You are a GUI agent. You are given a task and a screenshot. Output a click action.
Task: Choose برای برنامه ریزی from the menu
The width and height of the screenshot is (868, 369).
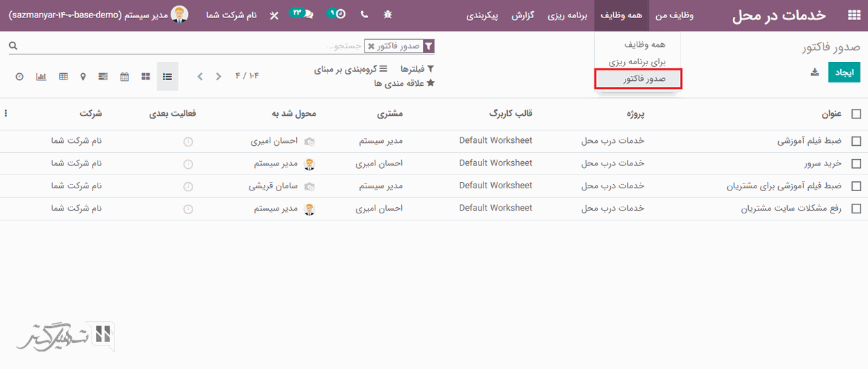coord(637,61)
